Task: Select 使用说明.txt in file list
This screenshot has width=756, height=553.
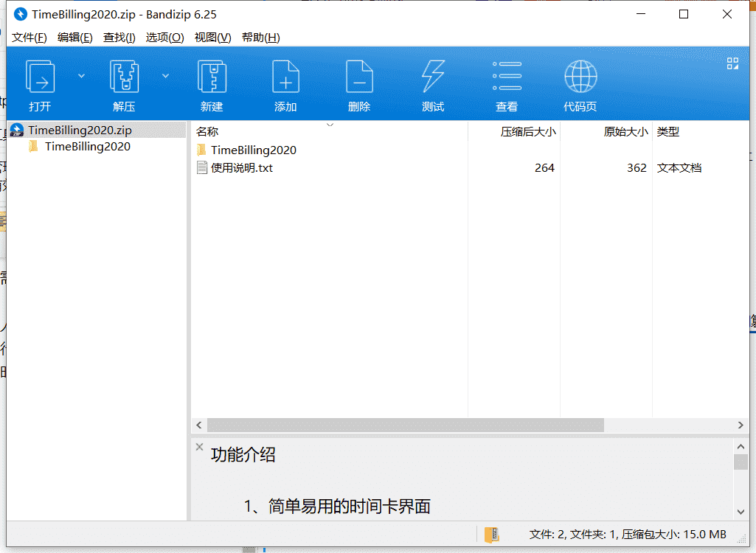Action: coord(242,168)
